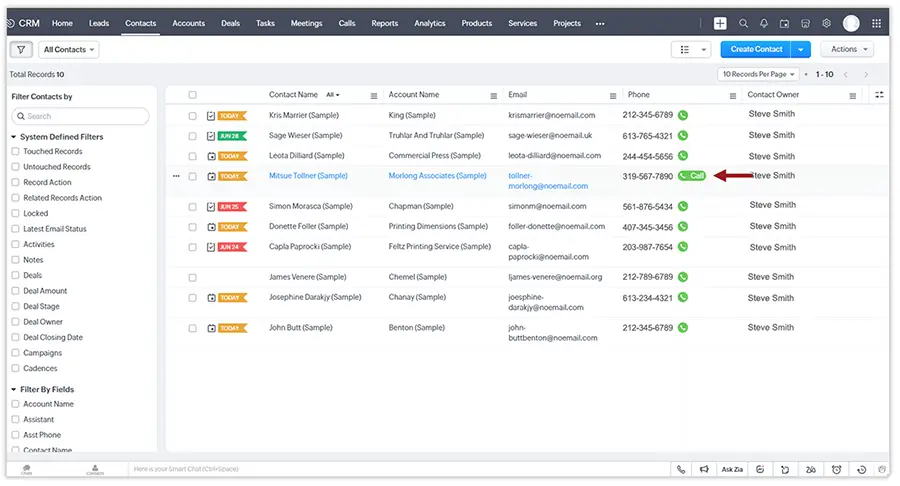Check the Account Name field filter
Screen dimensions: 900x486
pos(15,404)
